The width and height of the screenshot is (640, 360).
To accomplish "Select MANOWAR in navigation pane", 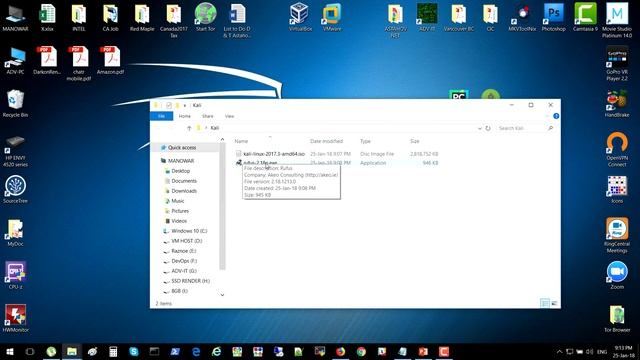I will [x=181, y=161].
